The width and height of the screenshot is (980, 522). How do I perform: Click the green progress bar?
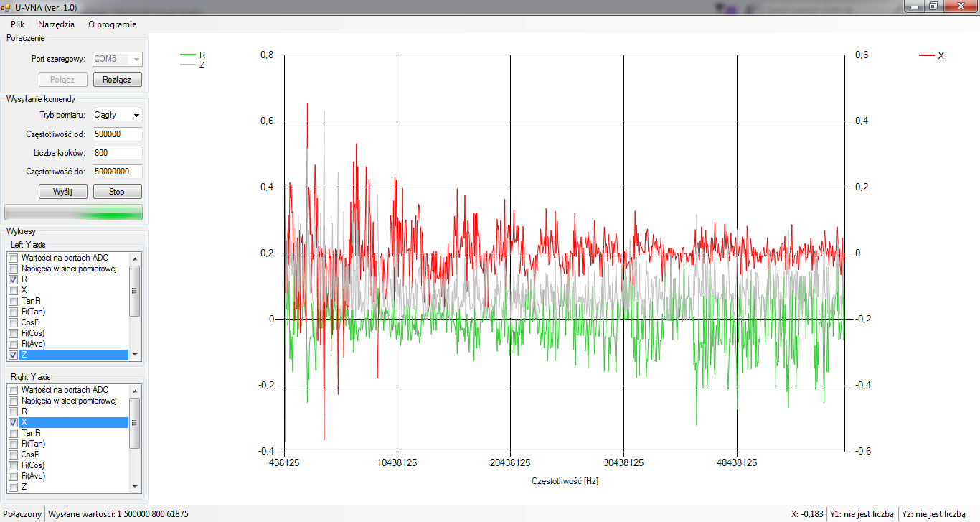point(73,212)
